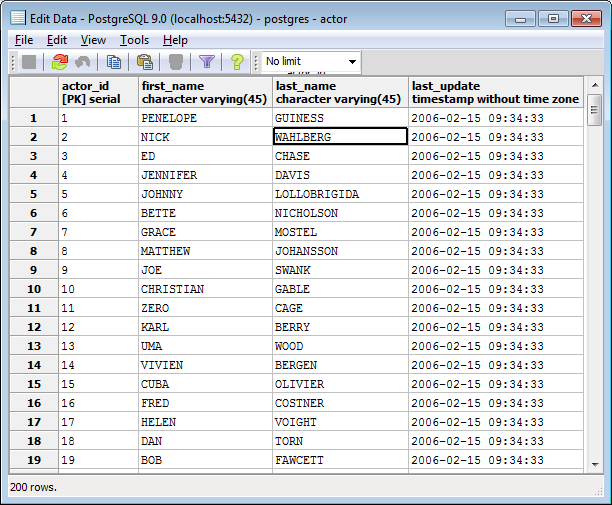The image size is (612, 505).
Task: Click the Help question mark icon
Action: coord(237,62)
